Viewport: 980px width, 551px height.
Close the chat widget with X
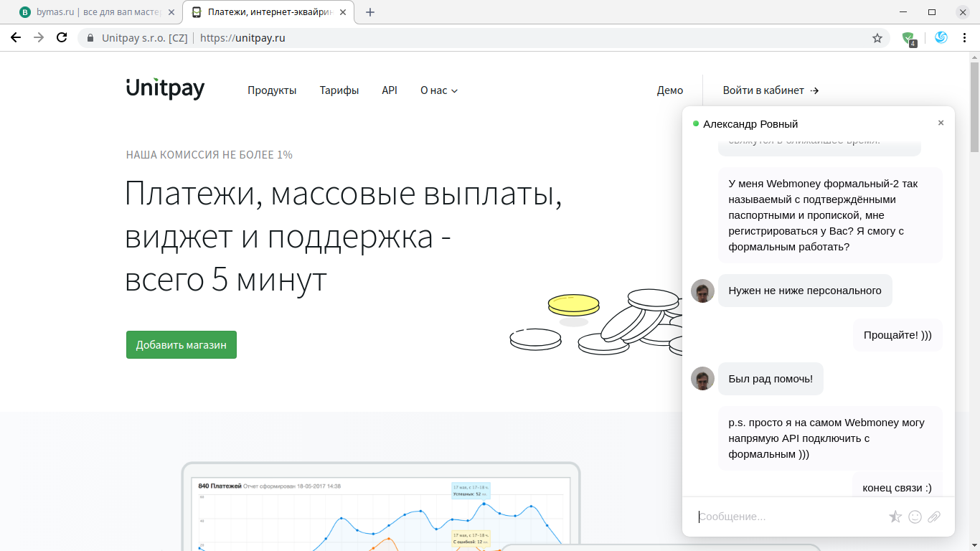coord(941,123)
